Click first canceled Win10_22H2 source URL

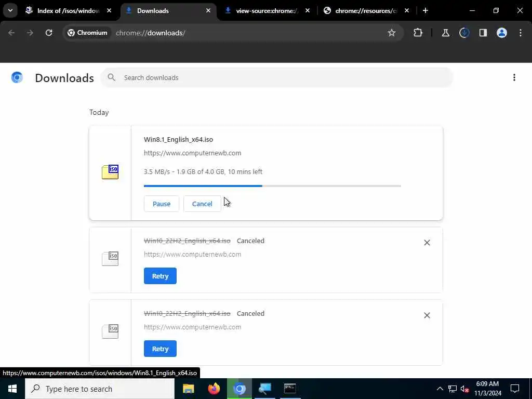(x=192, y=255)
